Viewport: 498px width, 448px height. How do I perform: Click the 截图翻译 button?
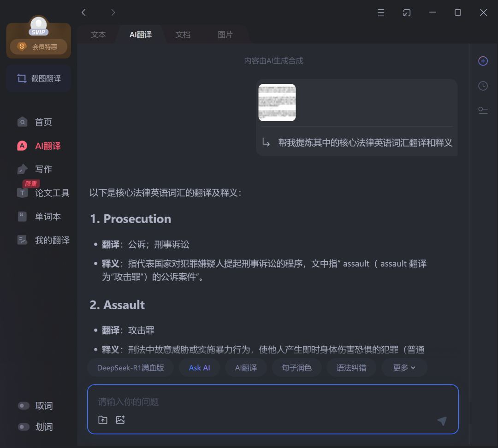(39, 78)
